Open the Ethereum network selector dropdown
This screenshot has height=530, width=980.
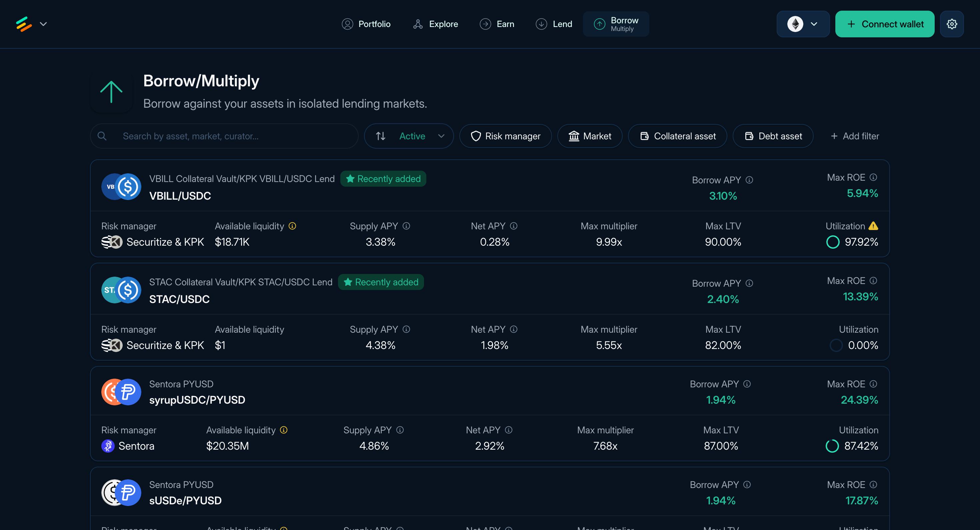click(803, 24)
